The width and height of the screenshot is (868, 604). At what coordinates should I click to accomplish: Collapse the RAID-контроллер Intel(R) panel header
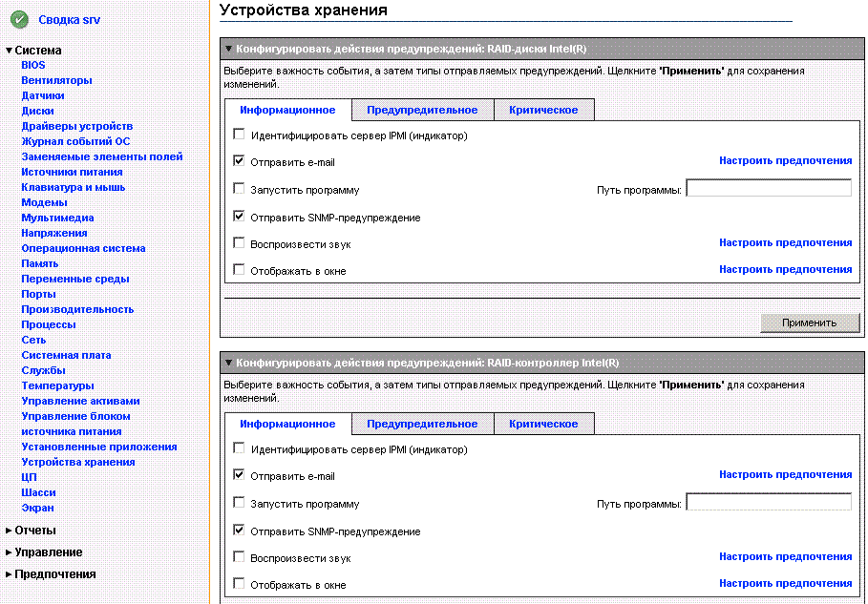coord(229,363)
